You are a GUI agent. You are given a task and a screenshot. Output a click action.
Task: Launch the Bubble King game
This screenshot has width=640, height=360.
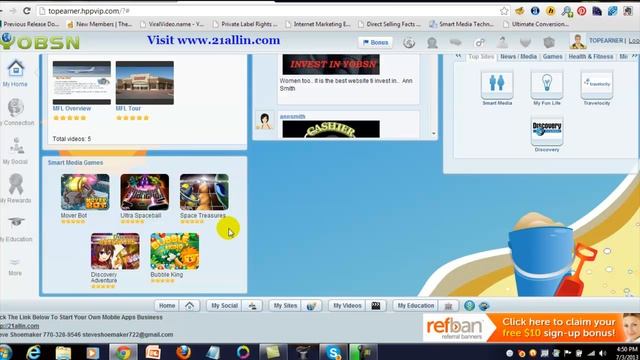(x=175, y=251)
